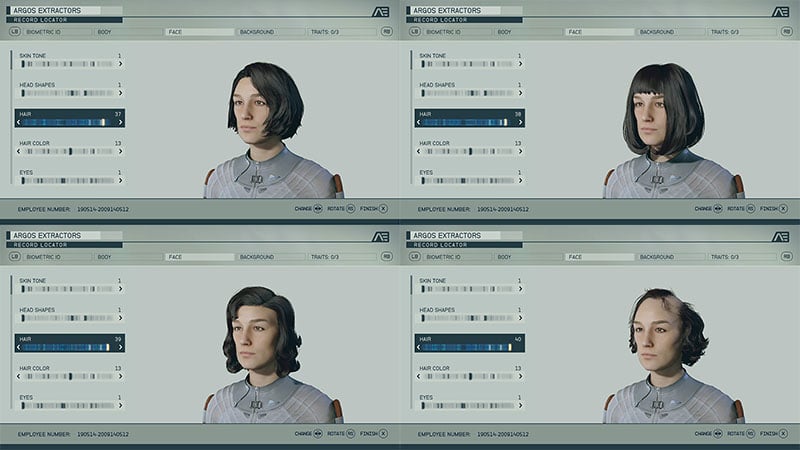This screenshot has height=450, width=800.
Task: Click the LB bumper icon in the Hair 39 panel
Action: click(x=15, y=257)
